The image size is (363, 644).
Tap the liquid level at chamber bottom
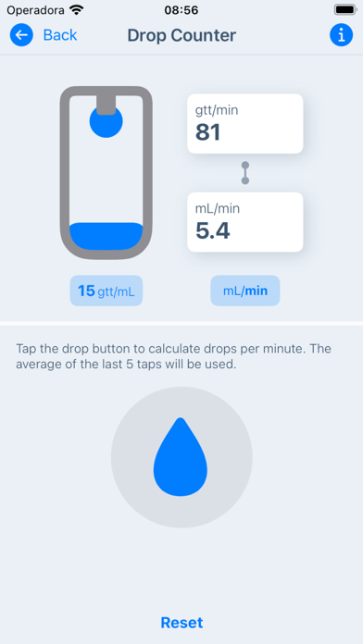[106, 236]
